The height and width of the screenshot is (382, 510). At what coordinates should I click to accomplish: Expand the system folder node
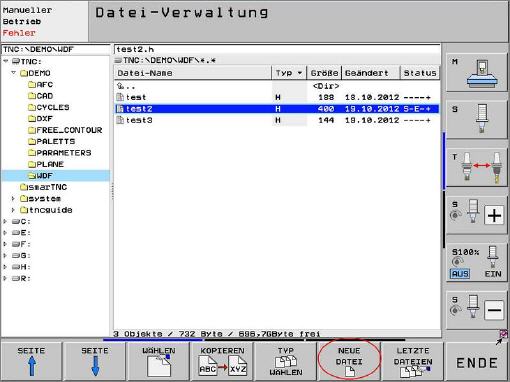pyautogui.click(x=13, y=199)
